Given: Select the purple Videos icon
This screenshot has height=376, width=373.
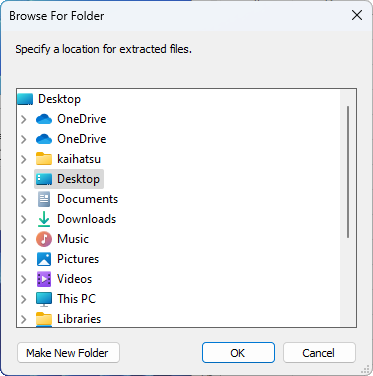Looking at the screenshot, I should [44, 279].
